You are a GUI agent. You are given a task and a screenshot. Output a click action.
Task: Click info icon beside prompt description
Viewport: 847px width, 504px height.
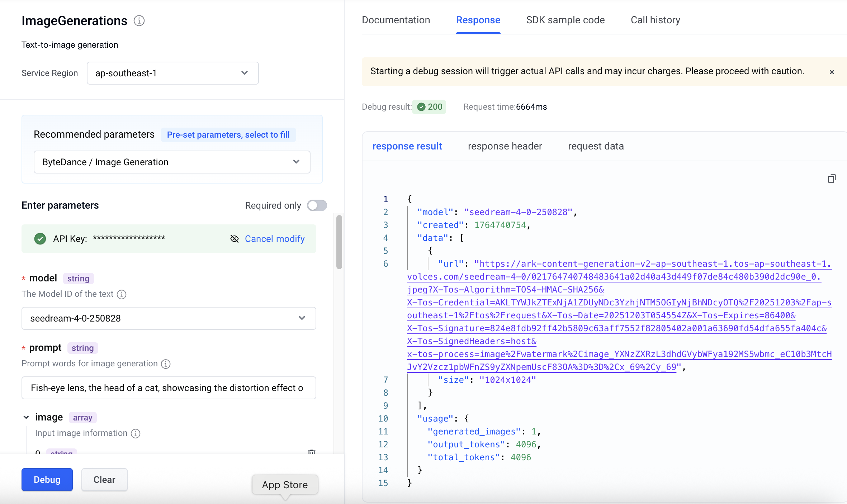pos(166,364)
